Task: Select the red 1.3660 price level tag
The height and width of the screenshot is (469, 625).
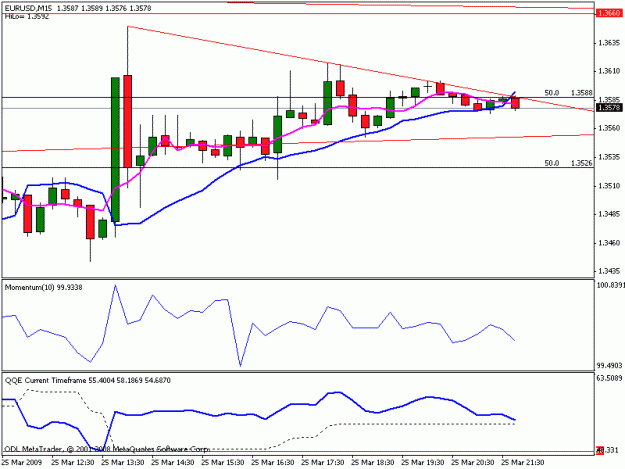Action: coord(609,14)
